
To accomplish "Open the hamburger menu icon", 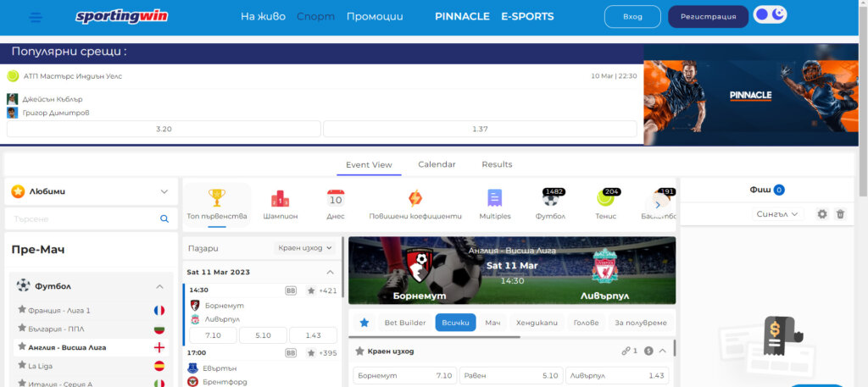I will (x=36, y=17).
